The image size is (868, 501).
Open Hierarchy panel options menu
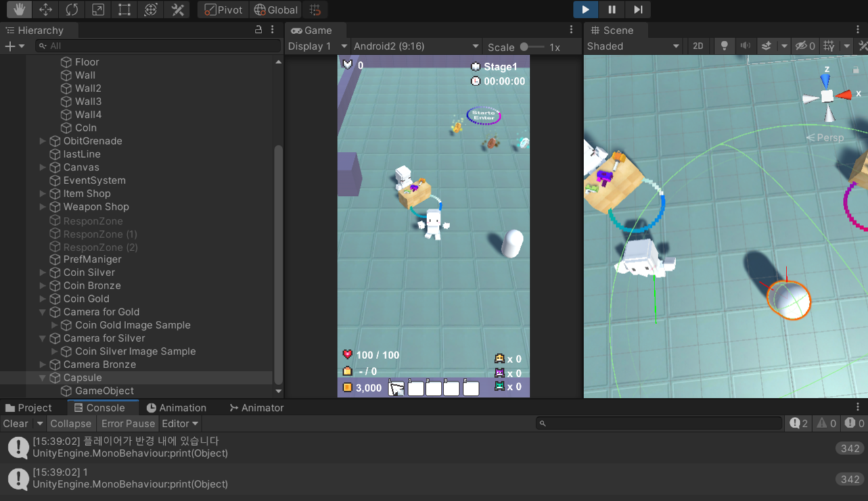click(273, 30)
